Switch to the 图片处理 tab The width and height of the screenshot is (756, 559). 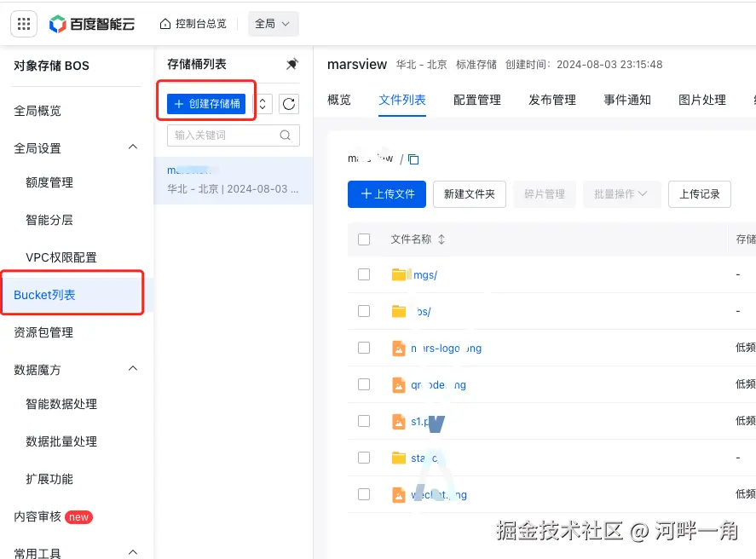click(x=702, y=100)
